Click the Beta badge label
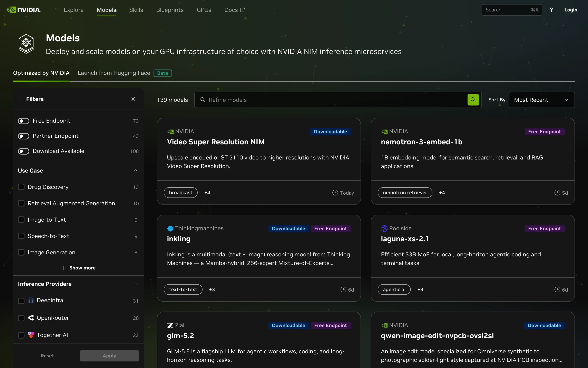This screenshot has width=588, height=368. [163, 73]
